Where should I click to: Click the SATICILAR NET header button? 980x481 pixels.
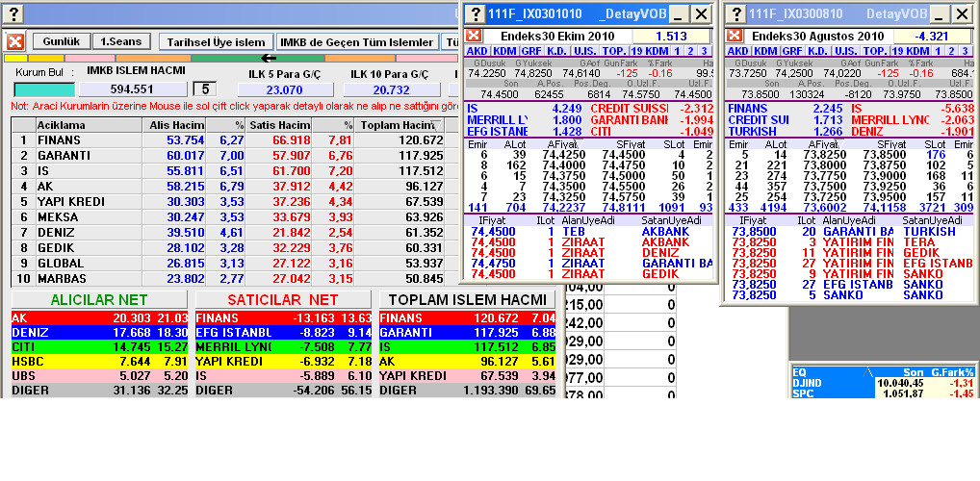(282, 299)
